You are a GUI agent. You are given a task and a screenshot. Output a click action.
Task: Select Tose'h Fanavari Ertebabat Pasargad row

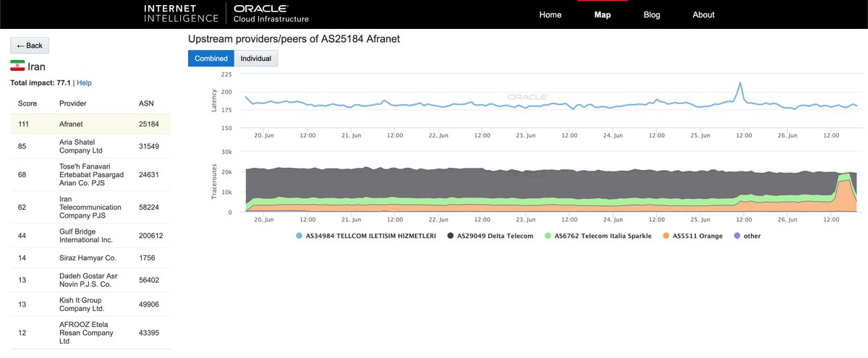click(x=90, y=175)
